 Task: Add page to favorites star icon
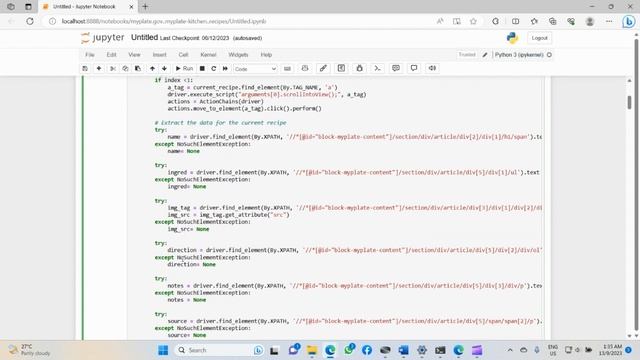click(473, 21)
